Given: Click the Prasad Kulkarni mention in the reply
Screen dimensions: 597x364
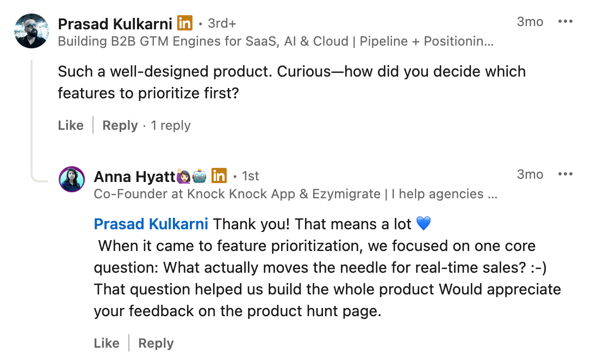Looking at the screenshot, I should tap(151, 223).
